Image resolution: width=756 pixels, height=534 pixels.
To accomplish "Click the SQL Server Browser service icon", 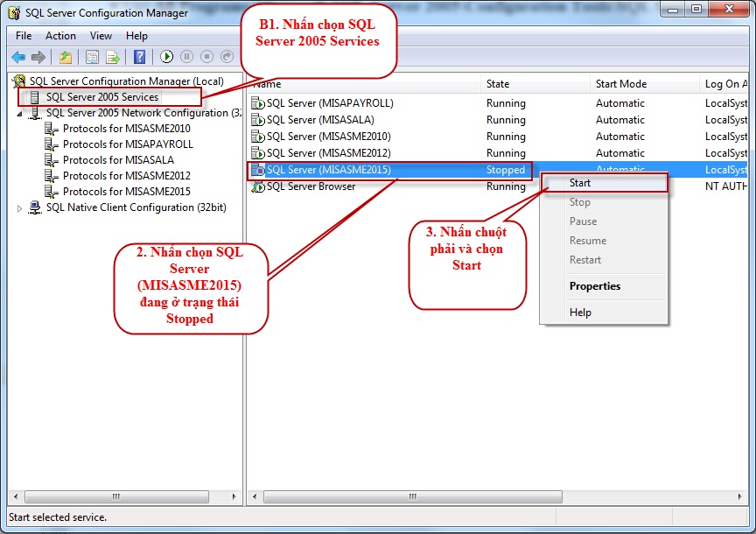I will (258, 186).
